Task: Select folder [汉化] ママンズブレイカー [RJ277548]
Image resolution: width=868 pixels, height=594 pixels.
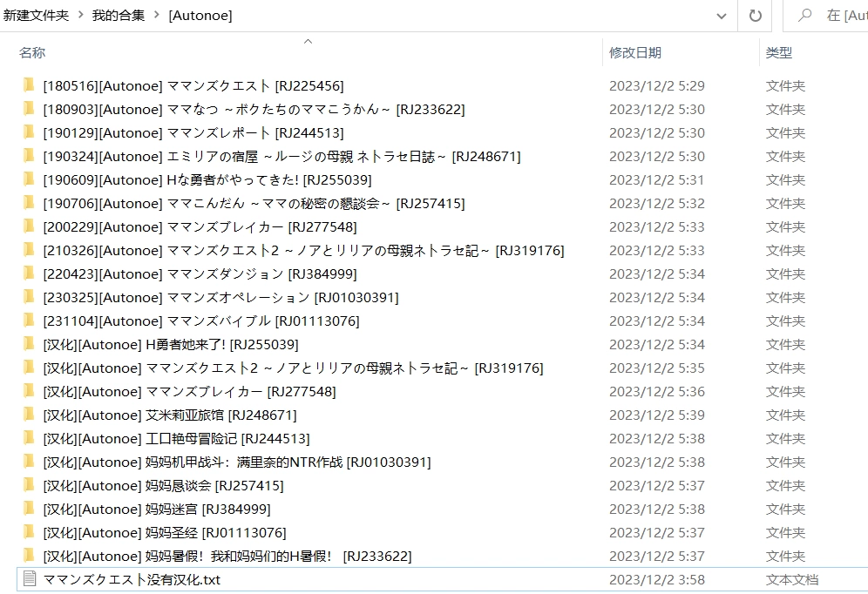Action: click(x=189, y=391)
